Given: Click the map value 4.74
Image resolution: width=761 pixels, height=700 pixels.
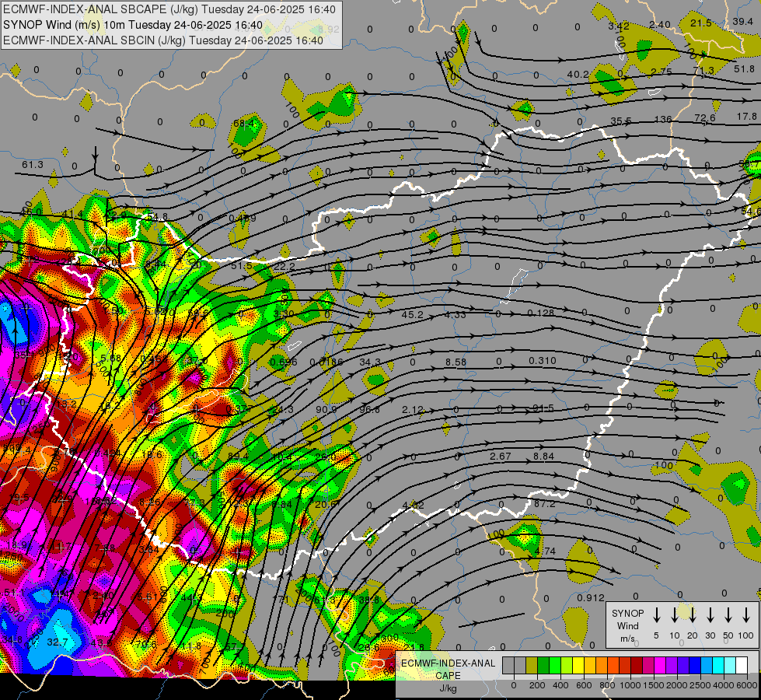Looking at the screenshot, I should [x=545, y=551].
